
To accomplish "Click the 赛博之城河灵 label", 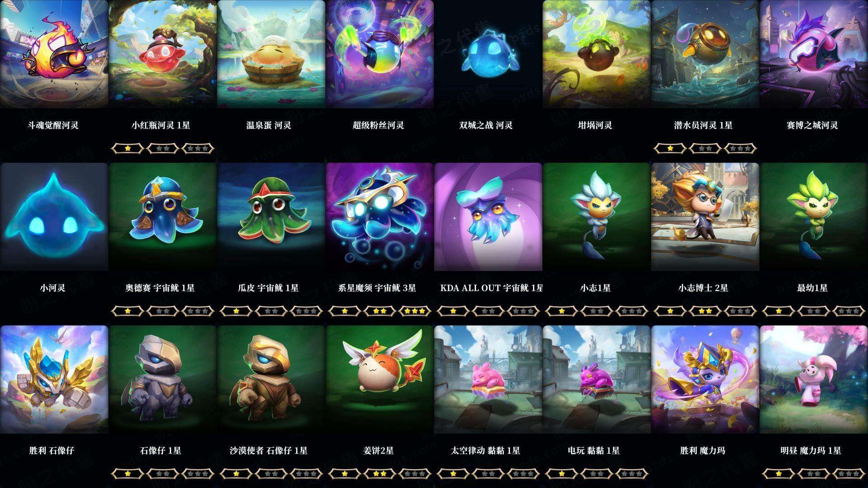I will (x=812, y=125).
